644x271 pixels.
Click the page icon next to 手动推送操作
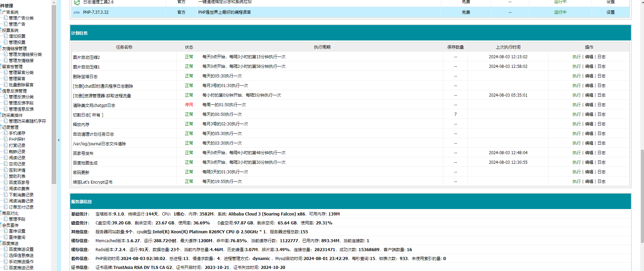click(6, 261)
